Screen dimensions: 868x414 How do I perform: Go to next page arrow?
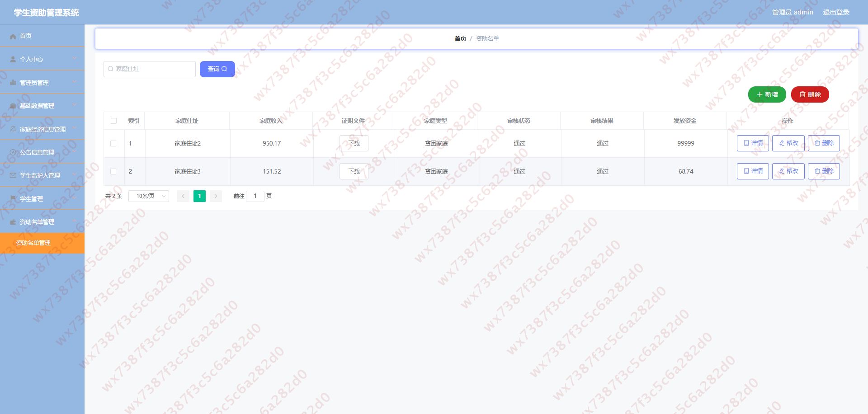[x=216, y=196]
